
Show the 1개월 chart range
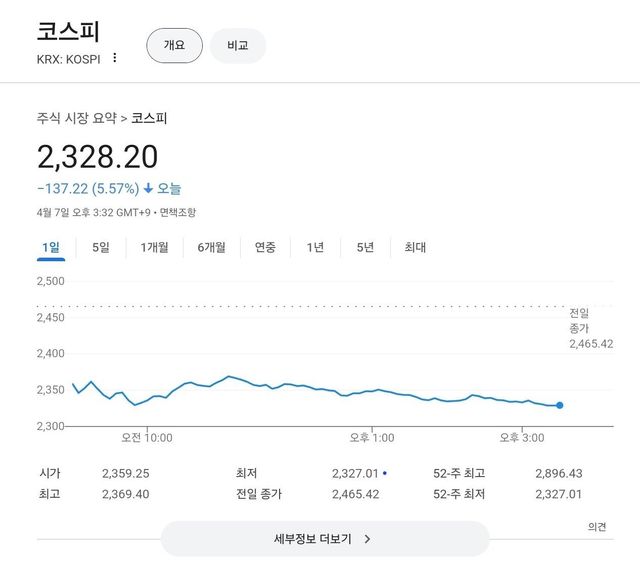coord(154,247)
